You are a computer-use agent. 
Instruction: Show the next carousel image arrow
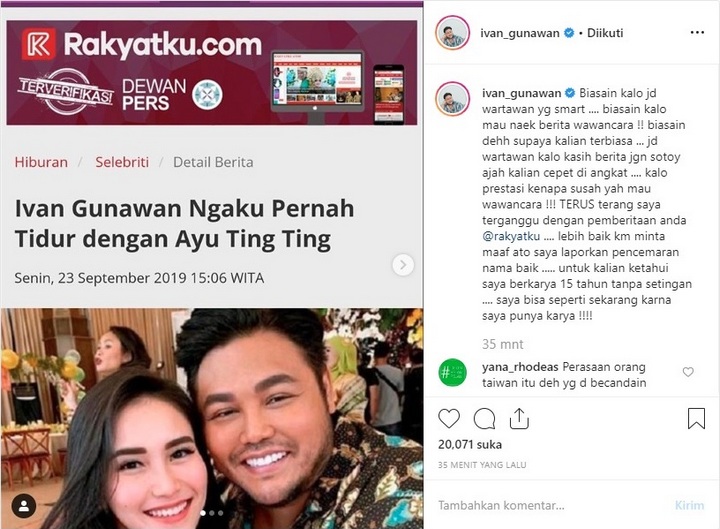403,265
